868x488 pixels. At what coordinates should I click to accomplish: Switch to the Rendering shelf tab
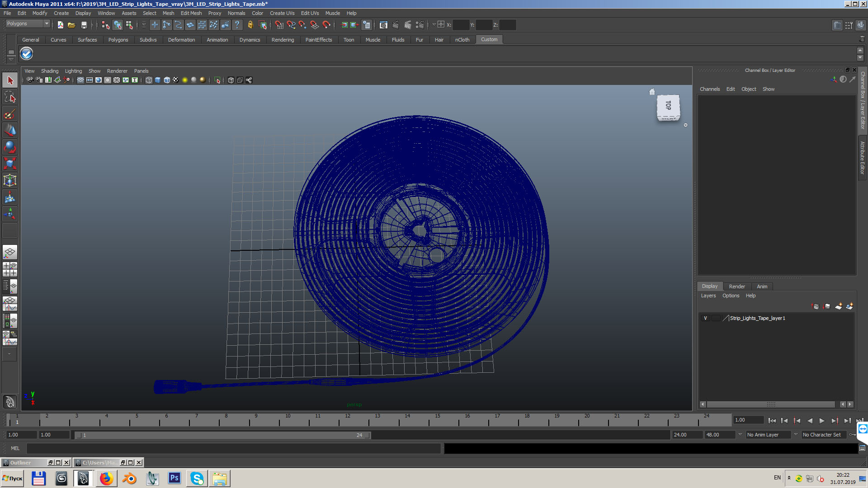(283, 40)
